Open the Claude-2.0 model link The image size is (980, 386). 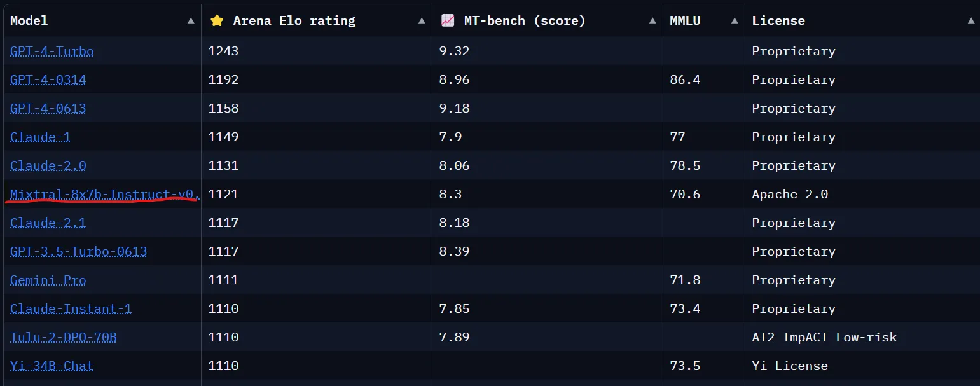pyautogui.click(x=48, y=165)
